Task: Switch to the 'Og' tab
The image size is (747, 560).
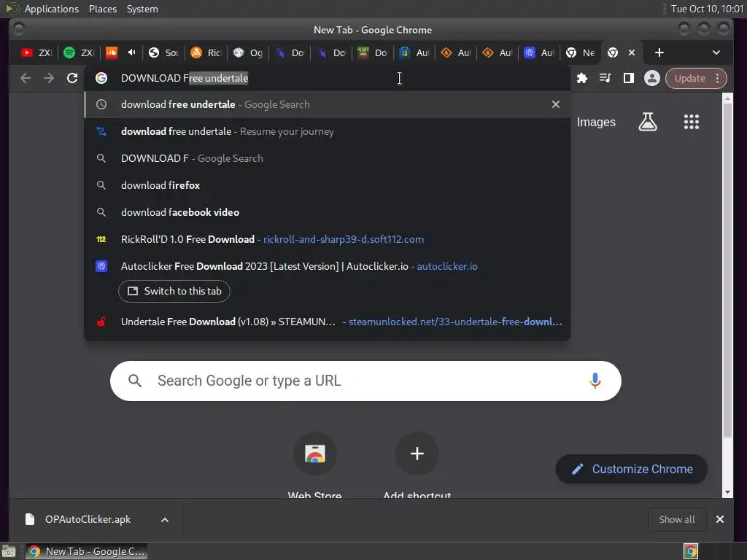Action: coord(247,52)
